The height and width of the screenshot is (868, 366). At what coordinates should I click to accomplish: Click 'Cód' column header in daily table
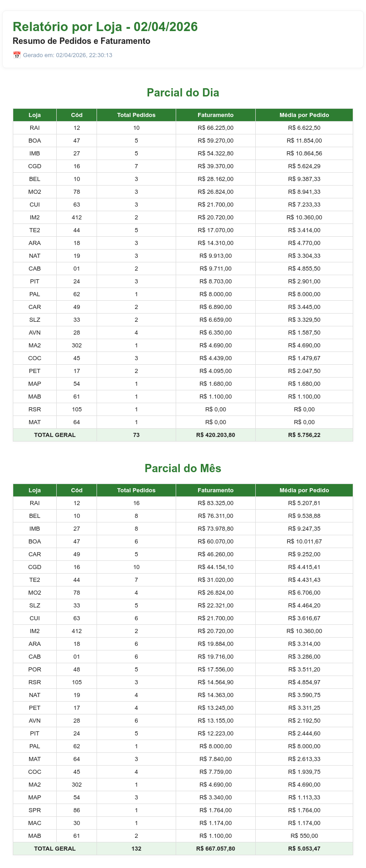(x=77, y=115)
